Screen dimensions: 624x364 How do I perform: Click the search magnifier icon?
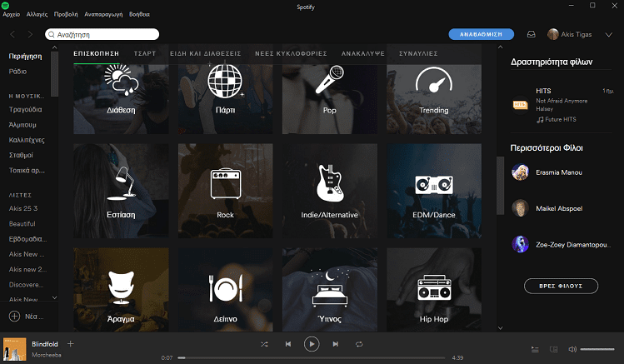(52, 35)
